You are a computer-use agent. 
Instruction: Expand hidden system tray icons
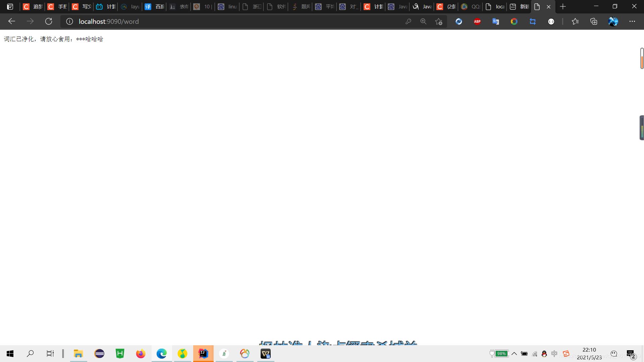(514, 354)
